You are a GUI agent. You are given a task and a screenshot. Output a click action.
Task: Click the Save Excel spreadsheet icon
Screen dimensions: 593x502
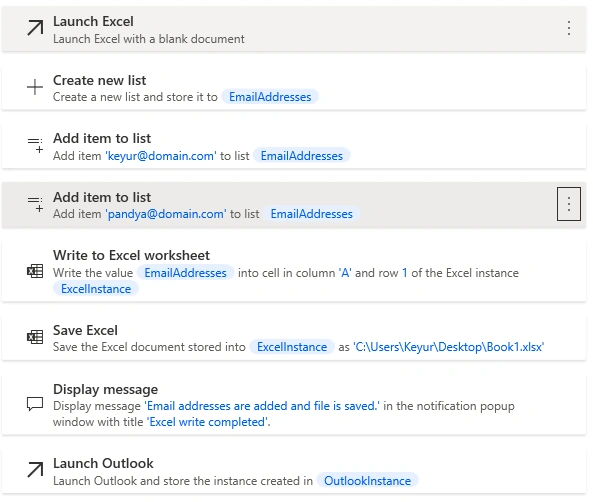(x=35, y=337)
